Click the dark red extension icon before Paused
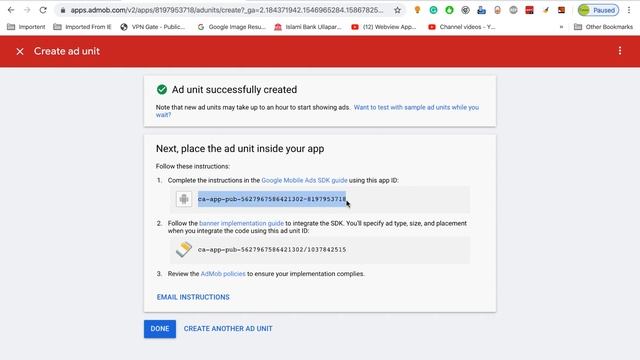640x360 pixels. (x=562, y=10)
